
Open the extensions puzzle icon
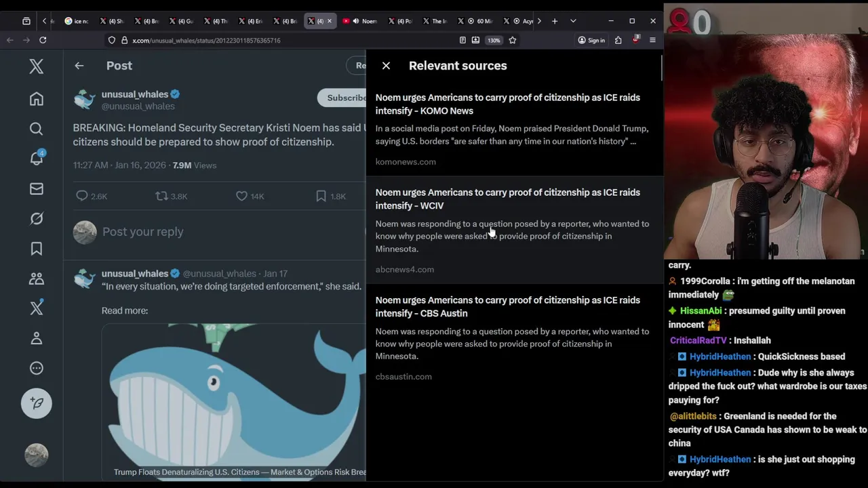618,41
